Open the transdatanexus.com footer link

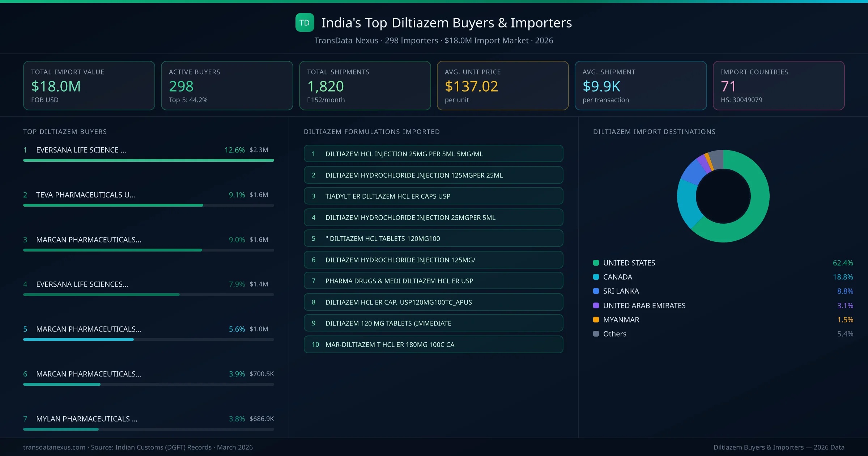pyautogui.click(x=54, y=447)
